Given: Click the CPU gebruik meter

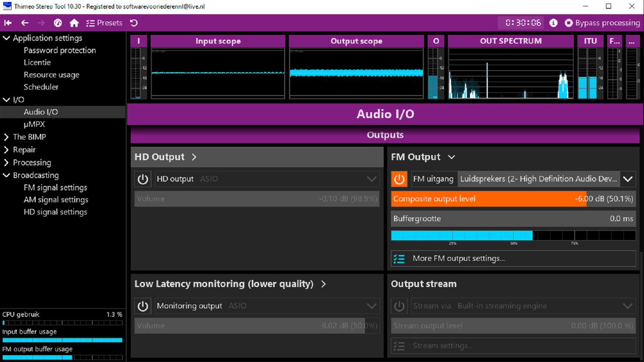Looking at the screenshot, I should click(63, 323).
